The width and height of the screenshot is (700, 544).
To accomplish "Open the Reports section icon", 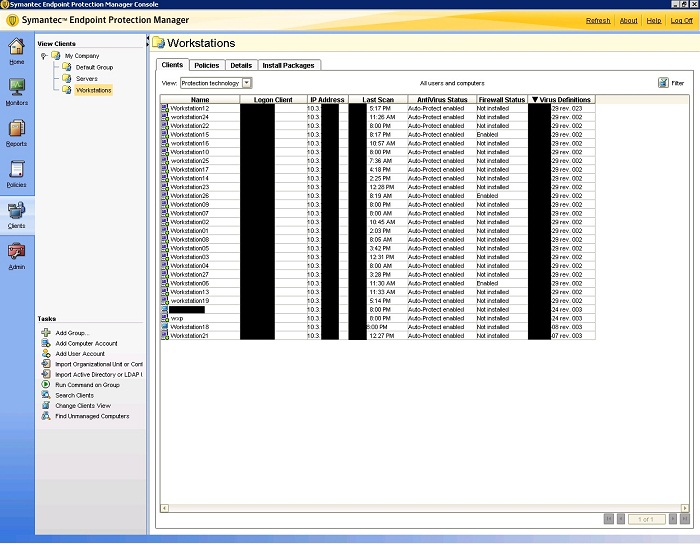I will [17, 129].
